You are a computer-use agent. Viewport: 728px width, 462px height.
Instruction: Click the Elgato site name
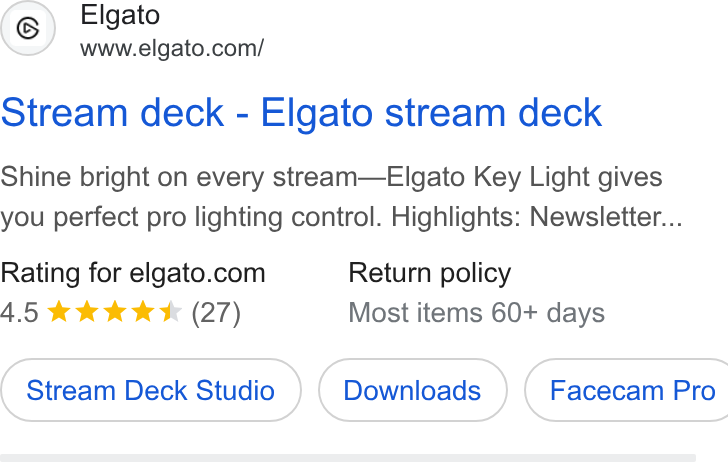tap(120, 15)
